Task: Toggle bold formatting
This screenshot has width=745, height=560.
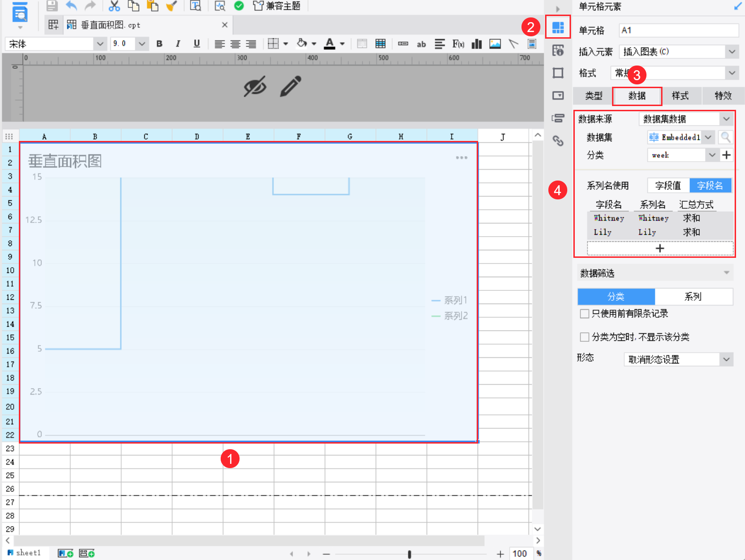Action: (x=159, y=44)
